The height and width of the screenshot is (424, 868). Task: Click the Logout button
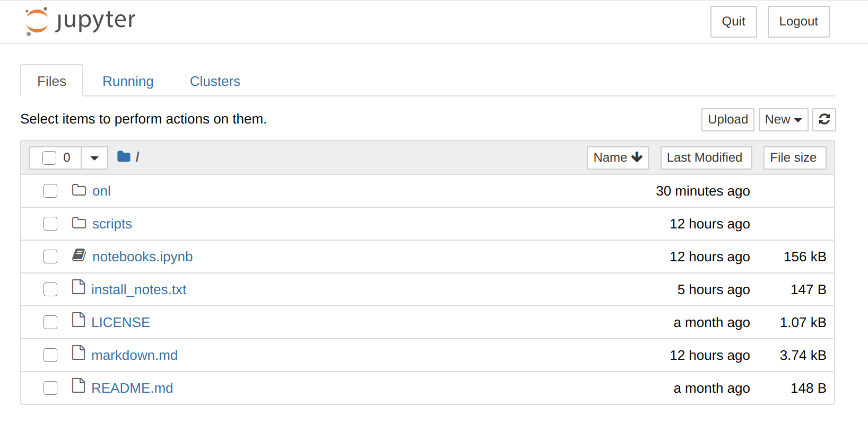(x=798, y=22)
